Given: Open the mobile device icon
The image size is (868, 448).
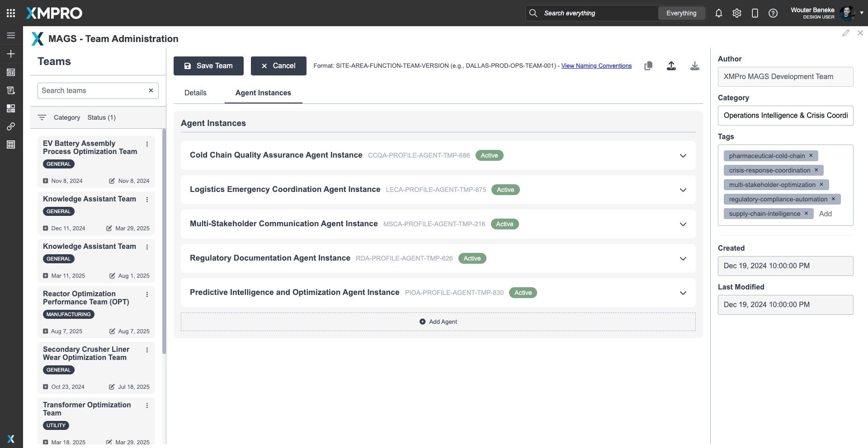Looking at the screenshot, I should click(755, 13).
